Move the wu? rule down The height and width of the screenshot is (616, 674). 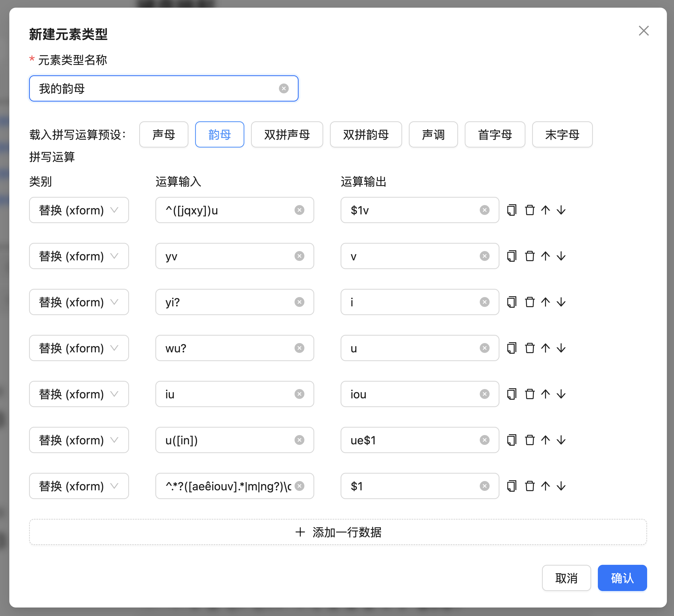(x=561, y=348)
